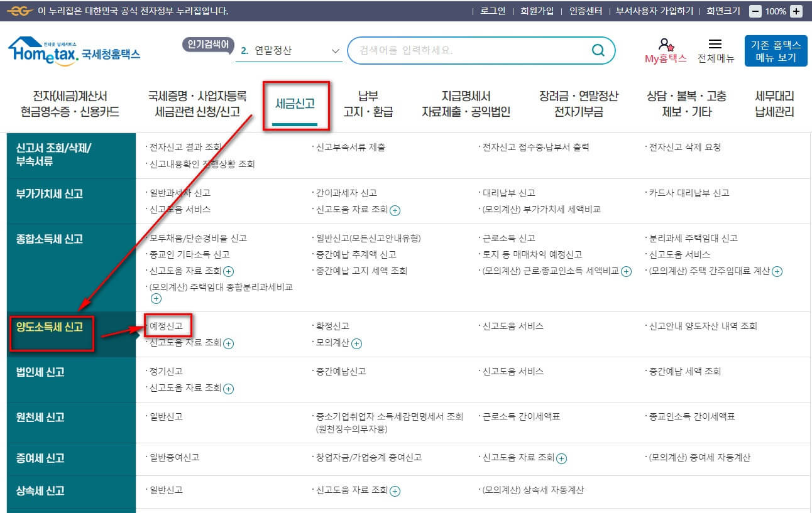Open 국세증명·사업자등록 menu
Image resolution: width=812 pixels, height=513 pixels.
click(197, 104)
